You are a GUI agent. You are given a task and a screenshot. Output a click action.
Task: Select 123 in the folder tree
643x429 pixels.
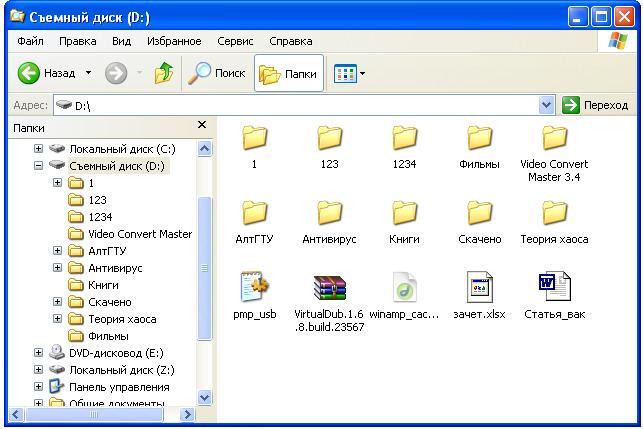point(98,200)
